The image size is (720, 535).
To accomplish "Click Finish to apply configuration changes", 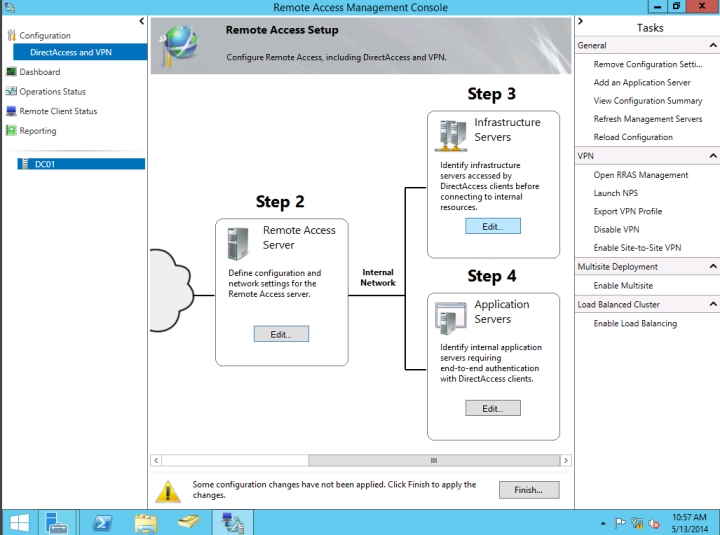I will 528,490.
